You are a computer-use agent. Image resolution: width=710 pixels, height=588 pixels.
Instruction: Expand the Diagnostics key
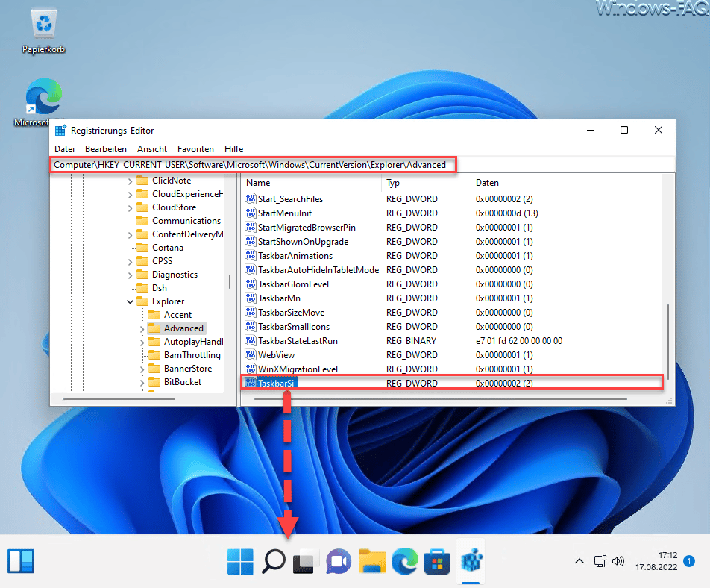point(131,275)
